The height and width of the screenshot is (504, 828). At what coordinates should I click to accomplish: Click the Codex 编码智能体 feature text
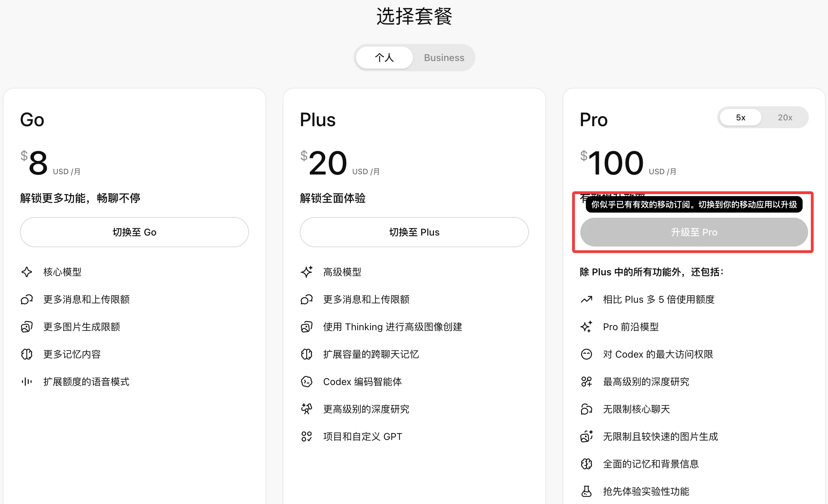pos(363,382)
